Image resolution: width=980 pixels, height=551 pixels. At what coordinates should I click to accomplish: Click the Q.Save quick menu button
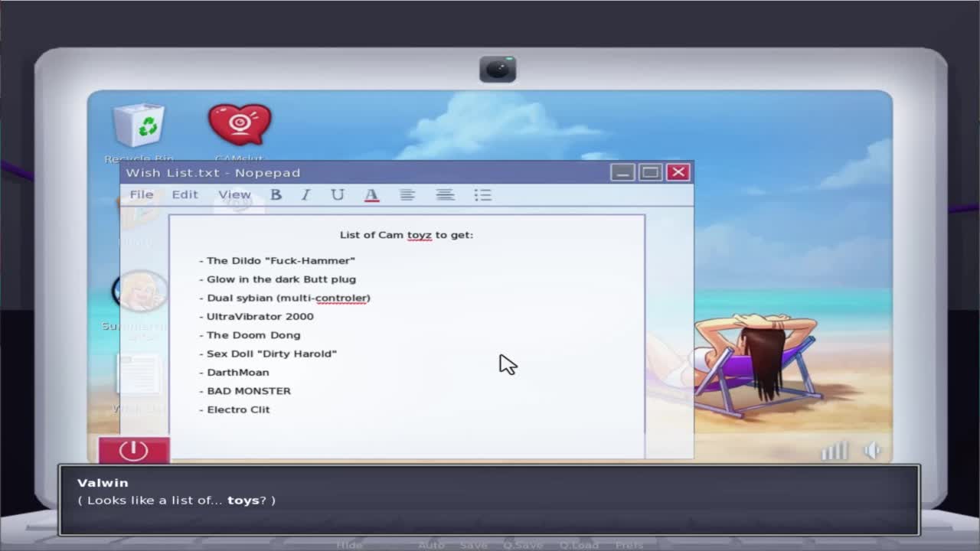[x=522, y=545]
